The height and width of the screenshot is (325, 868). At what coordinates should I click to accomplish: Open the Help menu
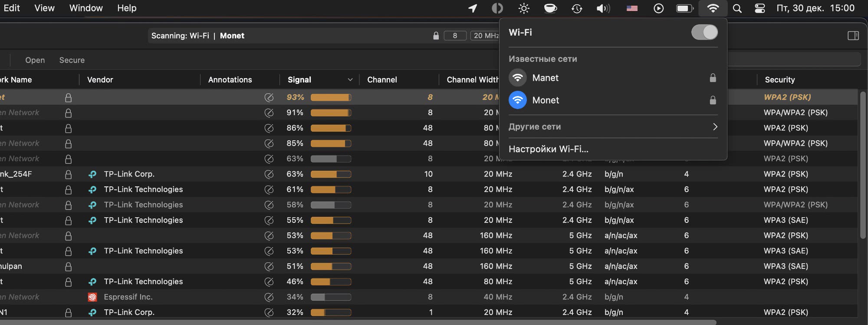point(127,8)
